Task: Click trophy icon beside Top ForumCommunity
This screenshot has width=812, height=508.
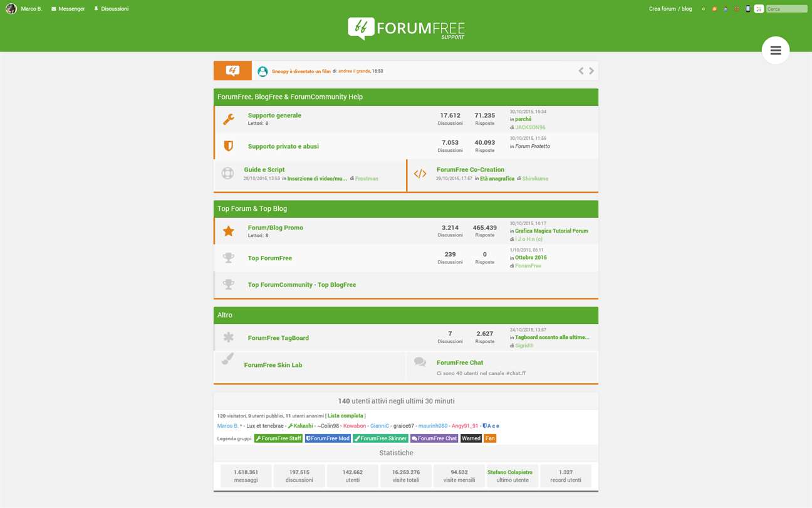Action: tap(229, 285)
